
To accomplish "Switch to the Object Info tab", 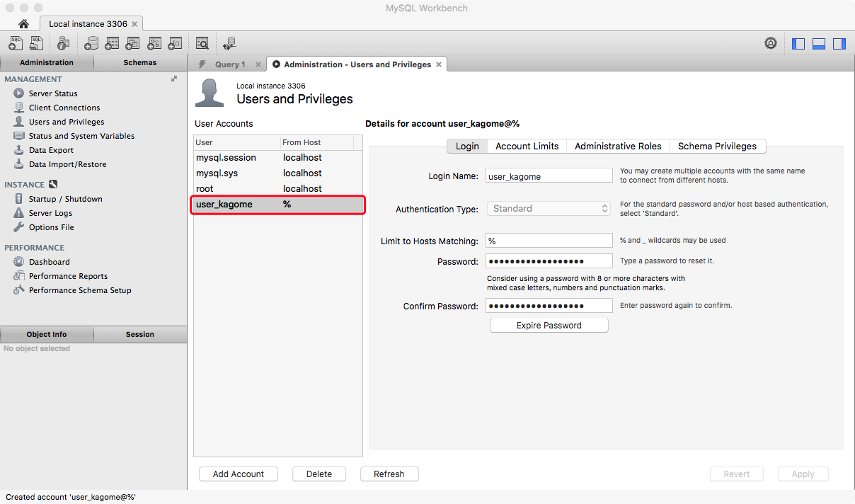I will (47, 334).
